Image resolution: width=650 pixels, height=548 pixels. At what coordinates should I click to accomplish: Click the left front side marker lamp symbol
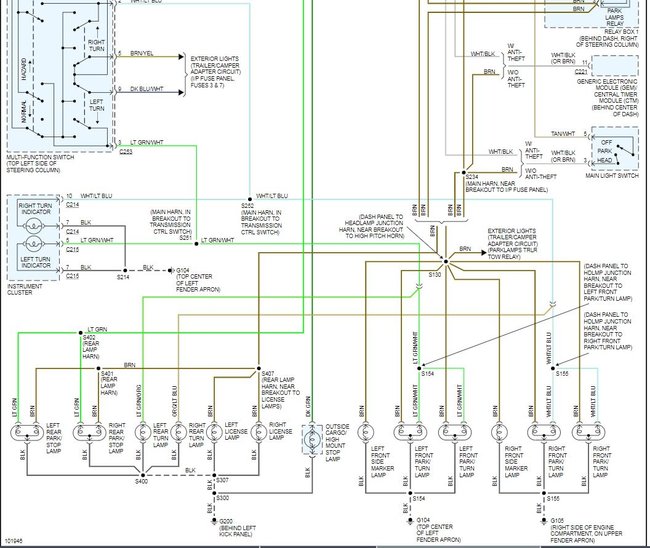pos(366,433)
